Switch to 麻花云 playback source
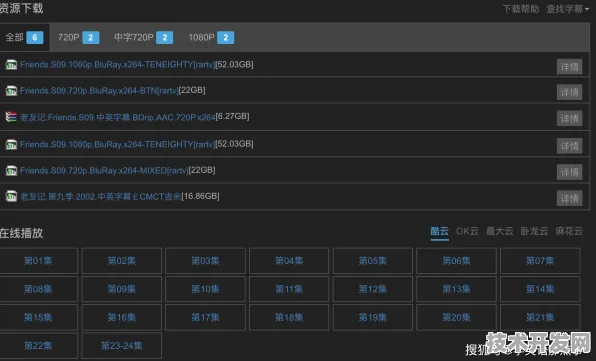Viewport: 596px width, 361px height. point(569,231)
